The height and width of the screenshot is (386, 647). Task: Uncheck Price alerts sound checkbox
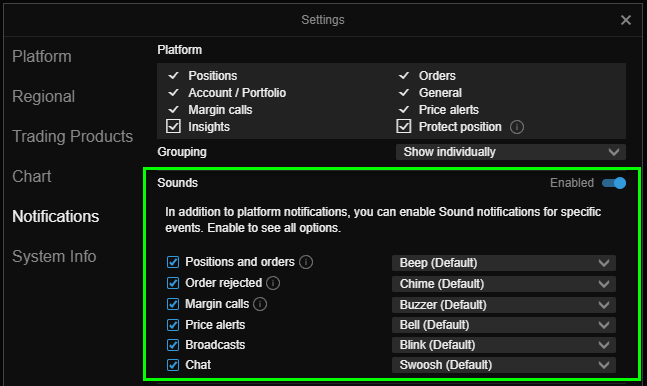pyautogui.click(x=173, y=325)
